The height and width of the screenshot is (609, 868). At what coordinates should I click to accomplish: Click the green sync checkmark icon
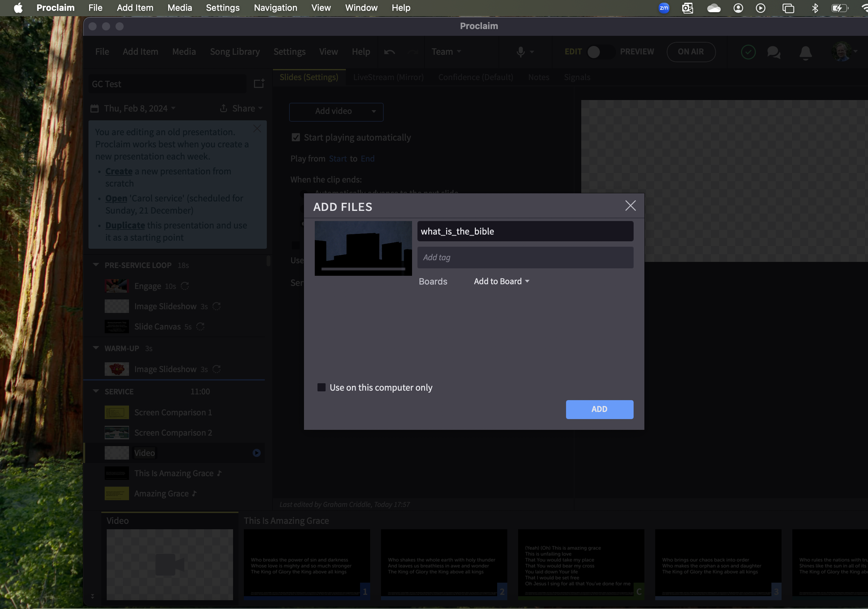748,52
